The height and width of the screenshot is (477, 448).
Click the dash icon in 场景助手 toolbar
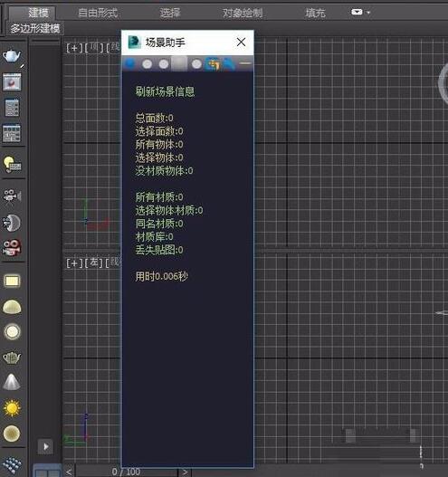click(245, 63)
